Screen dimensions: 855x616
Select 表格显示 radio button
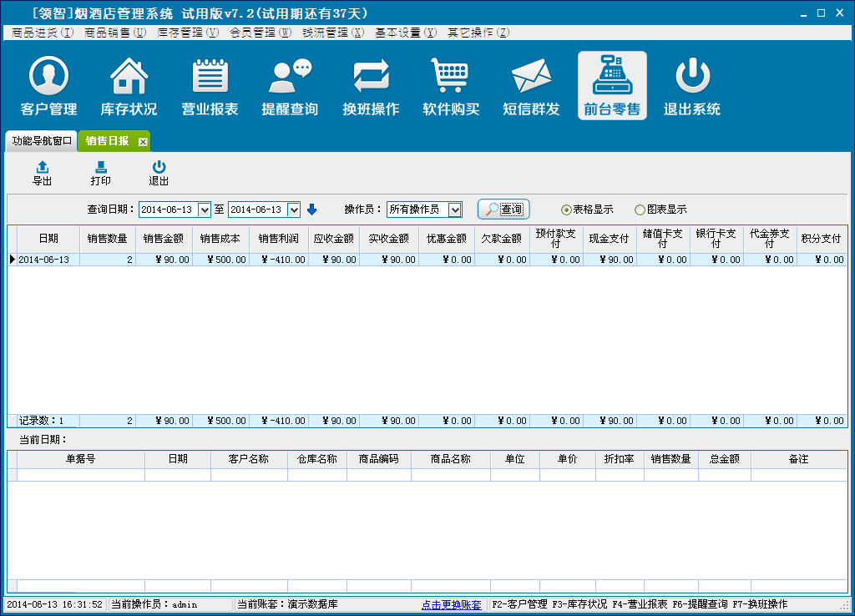pyautogui.click(x=567, y=210)
